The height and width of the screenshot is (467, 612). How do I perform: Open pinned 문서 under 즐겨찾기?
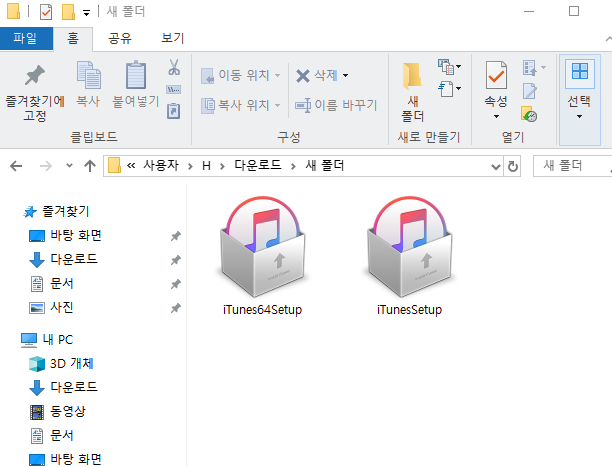(x=62, y=283)
